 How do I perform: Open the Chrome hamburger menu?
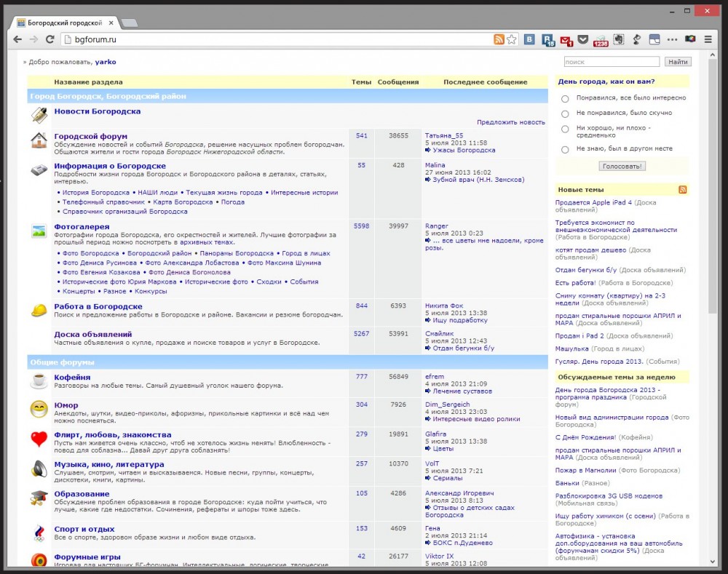click(708, 39)
